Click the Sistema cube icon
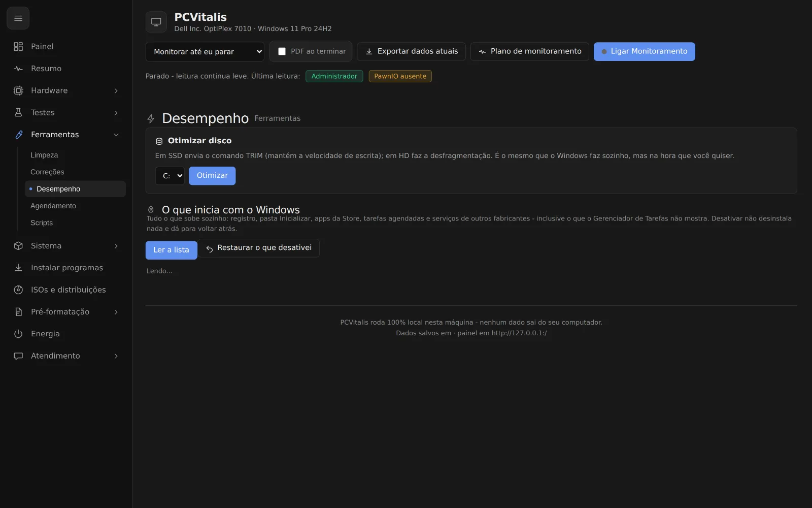 pos(18,246)
